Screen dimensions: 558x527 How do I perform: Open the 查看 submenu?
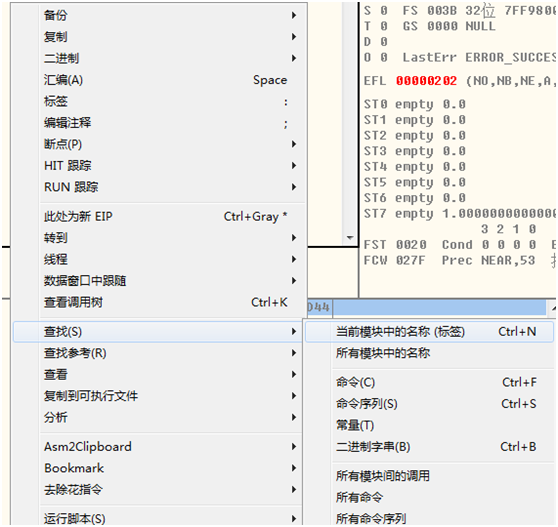[158, 374]
